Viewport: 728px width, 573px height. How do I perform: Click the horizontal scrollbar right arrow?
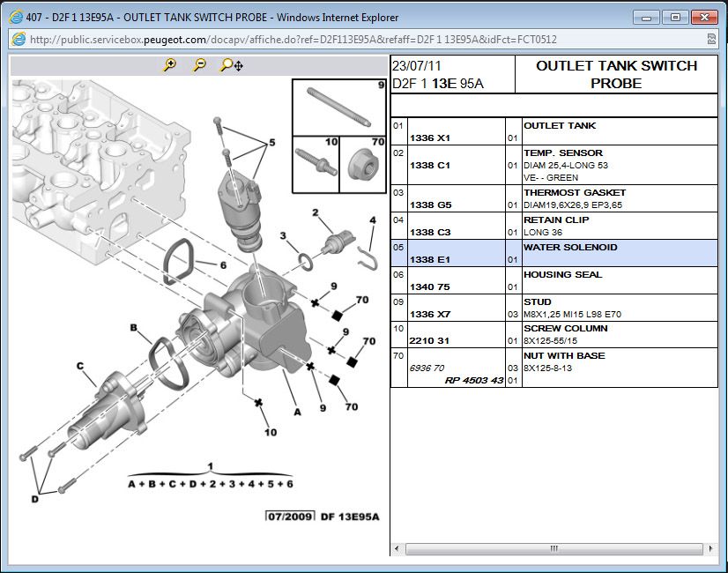[x=711, y=548]
